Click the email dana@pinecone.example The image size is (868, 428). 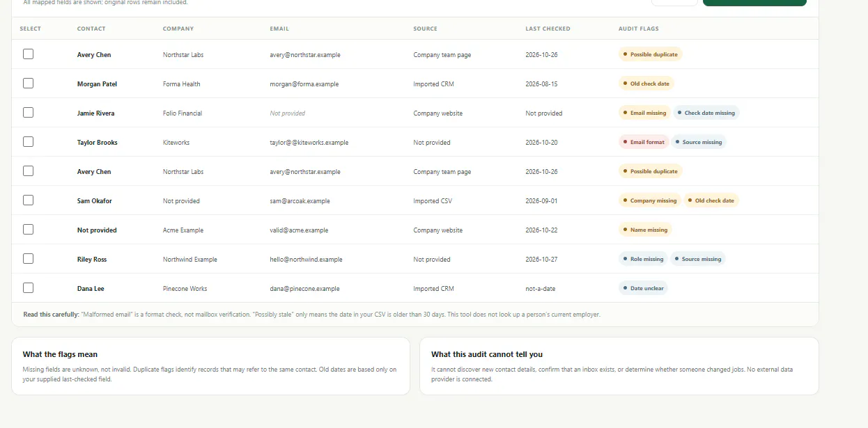pyautogui.click(x=305, y=289)
